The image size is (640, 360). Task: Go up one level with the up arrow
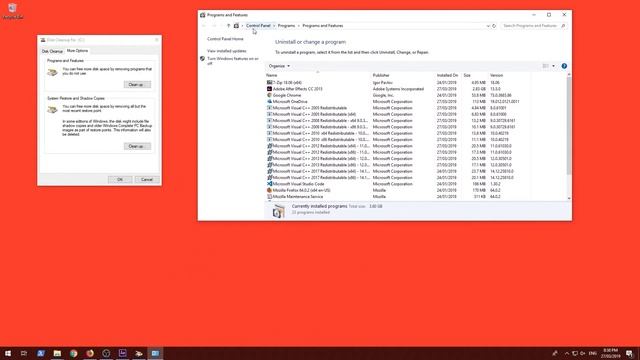(x=228, y=26)
